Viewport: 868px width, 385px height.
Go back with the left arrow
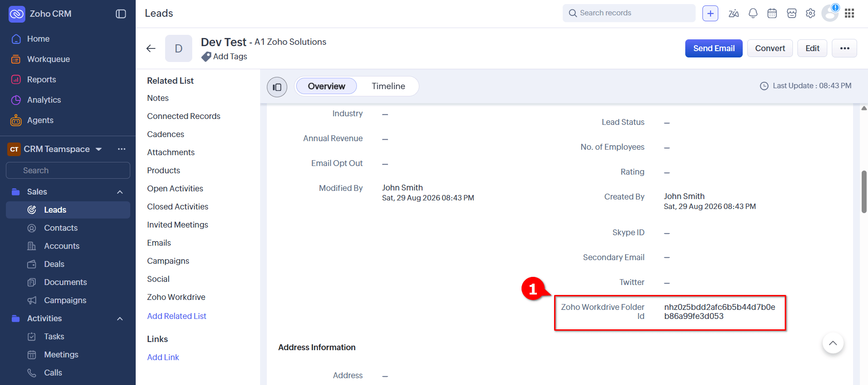(151, 48)
